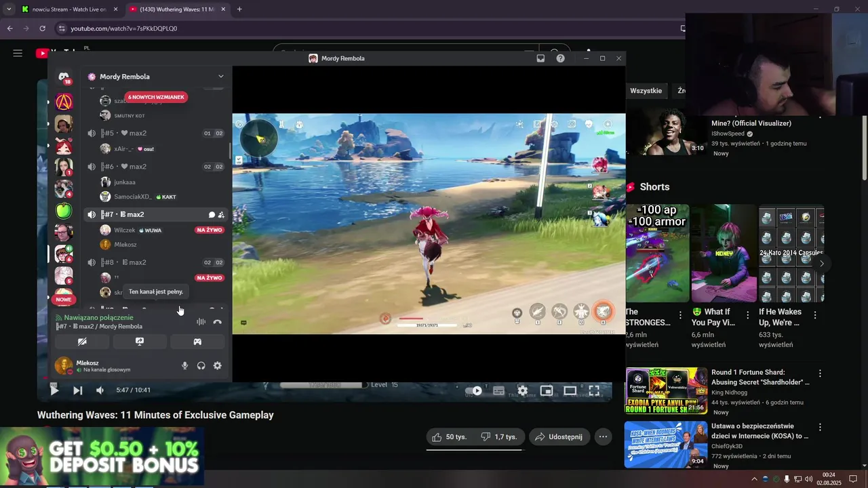Dislike the video showing 1,7 tys.
Viewport: 868px width, 488px height.
pyautogui.click(x=498, y=437)
